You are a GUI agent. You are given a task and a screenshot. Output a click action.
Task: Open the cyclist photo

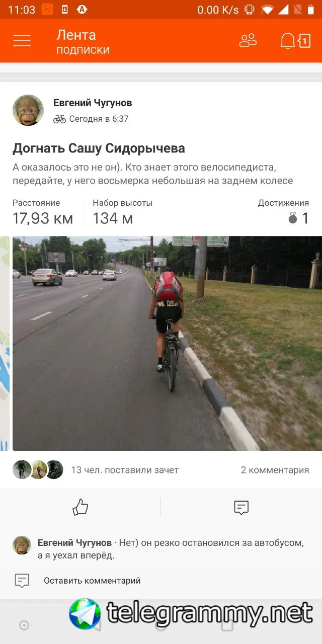167,343
